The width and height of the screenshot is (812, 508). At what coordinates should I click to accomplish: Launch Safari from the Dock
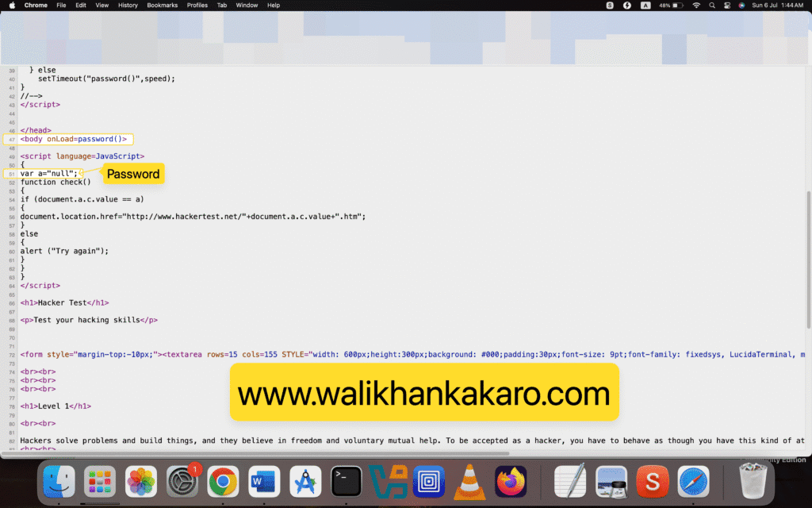[x=693, y=482]
